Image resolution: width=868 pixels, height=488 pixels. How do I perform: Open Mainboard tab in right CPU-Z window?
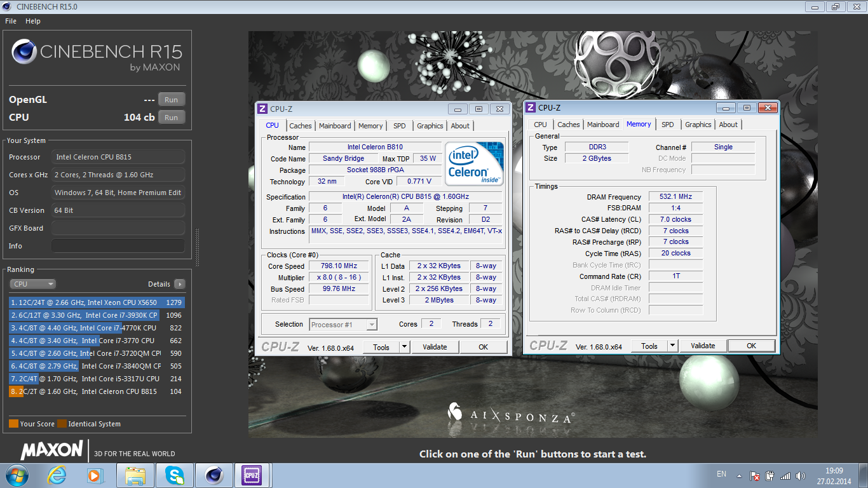coord(603,125)
